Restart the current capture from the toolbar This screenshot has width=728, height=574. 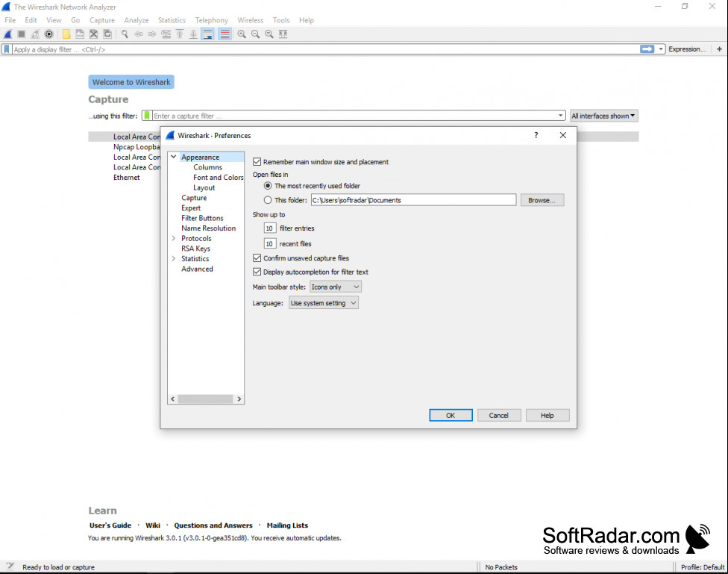coord(35,34)
